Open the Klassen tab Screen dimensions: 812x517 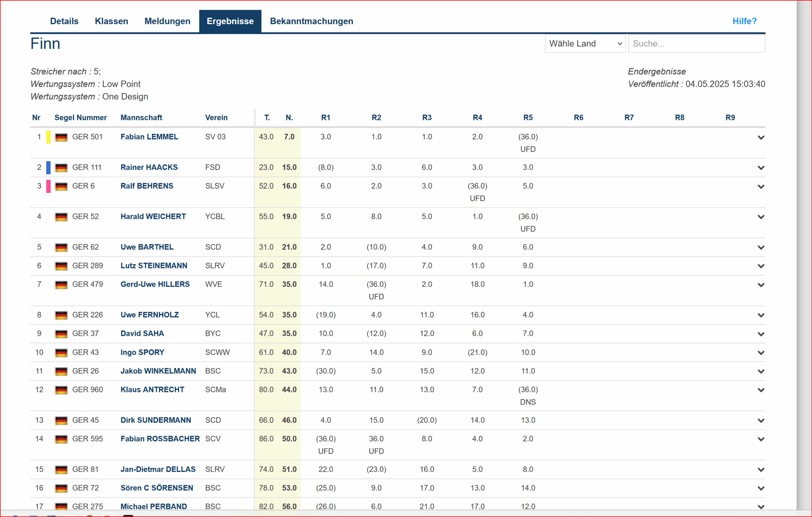[111, 21]
